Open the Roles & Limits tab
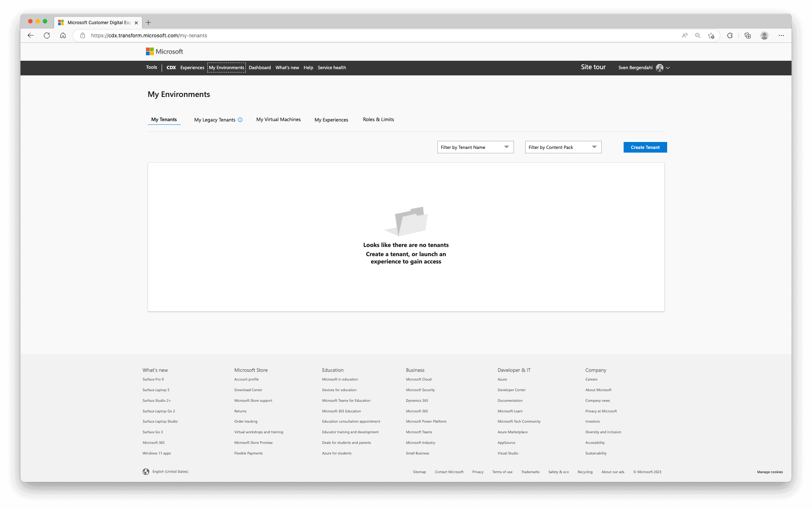This screenshot has height=509, width=812. tap(378, 120)
